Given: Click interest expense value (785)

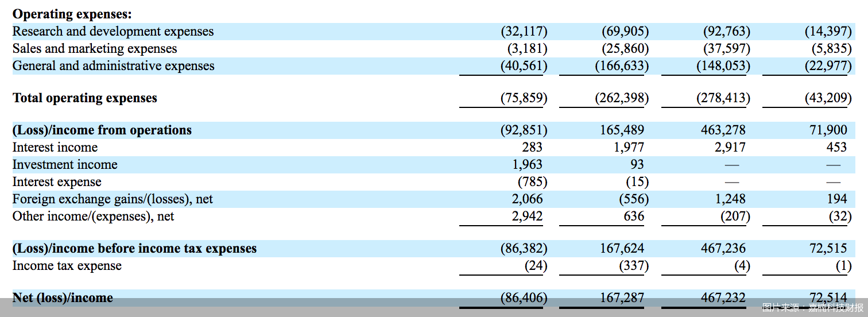Looking at the screenshot, I should [x=532, y=182].
